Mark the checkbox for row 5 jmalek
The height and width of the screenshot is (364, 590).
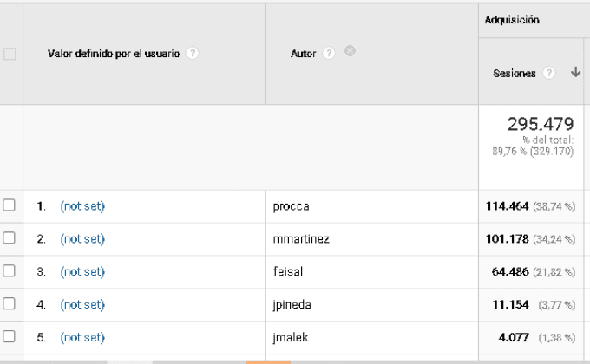coord(10,337)
